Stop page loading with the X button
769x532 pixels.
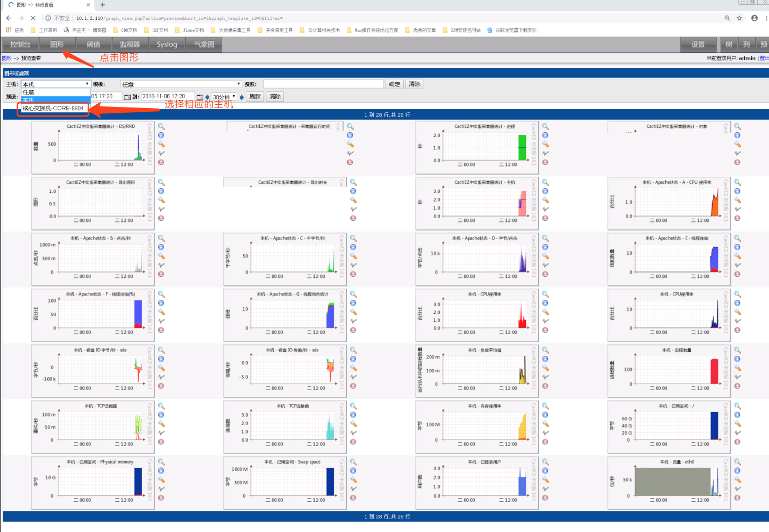point(33,18)
